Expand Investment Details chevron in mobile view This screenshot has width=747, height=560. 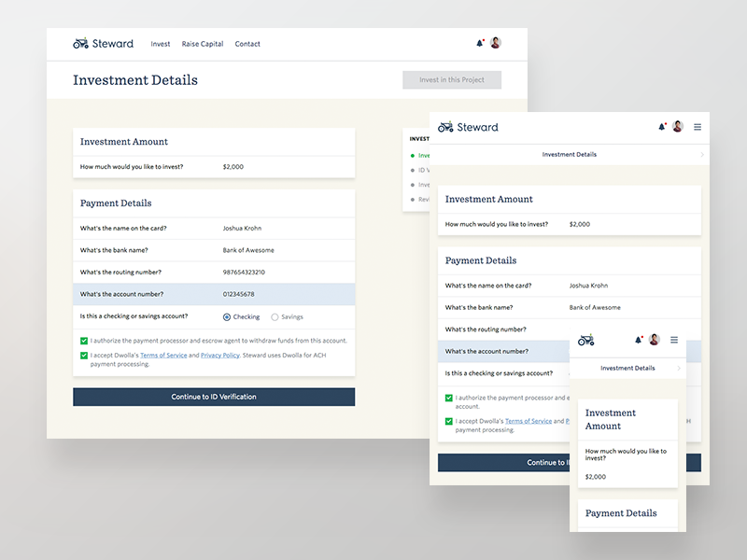coord(679,369)
